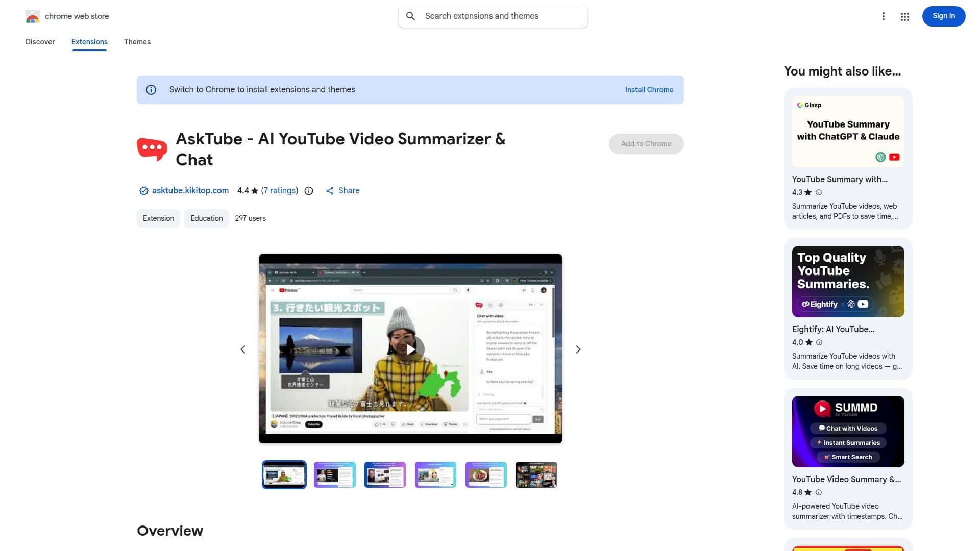
Task: Play the preview video
Action: pyautogui.click(x=410, y=349)
